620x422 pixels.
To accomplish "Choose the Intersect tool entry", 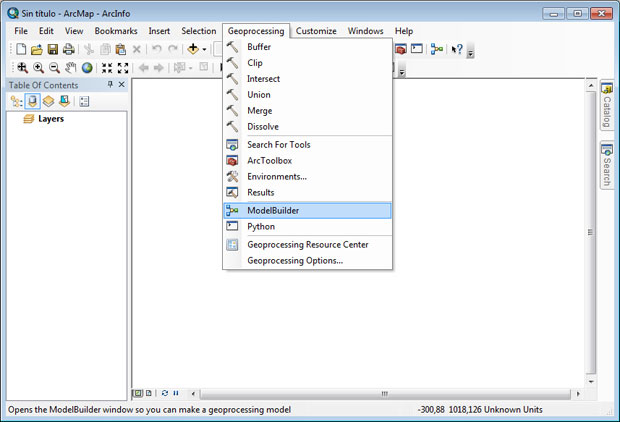I will (x=308, y=79).
